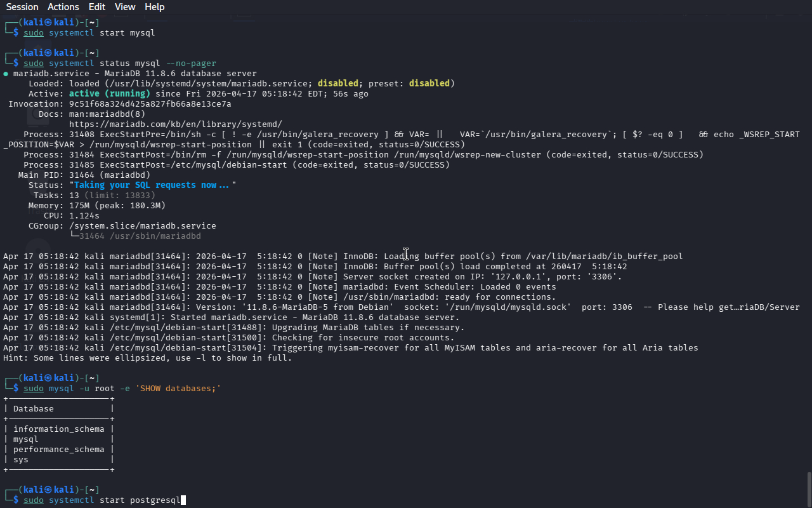The width and height of the screenshot is (812, 508).
Task: Open the View menu
Action: click(x=125, y=7)
